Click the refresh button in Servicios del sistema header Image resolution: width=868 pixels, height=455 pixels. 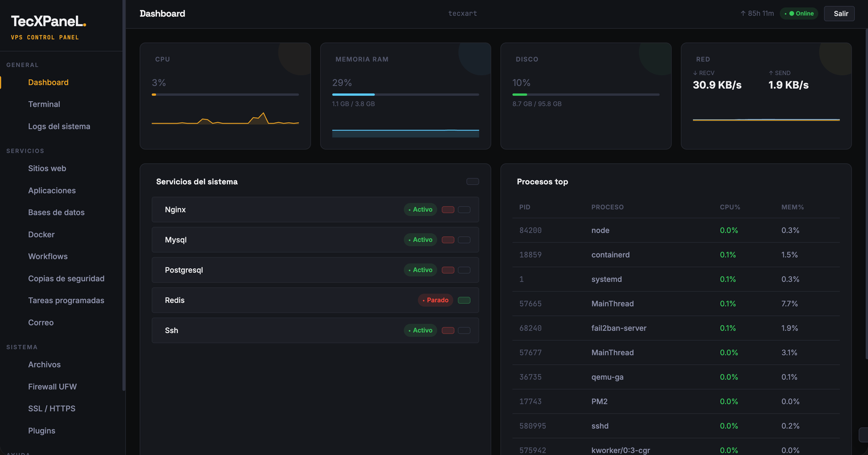point(473,181)
